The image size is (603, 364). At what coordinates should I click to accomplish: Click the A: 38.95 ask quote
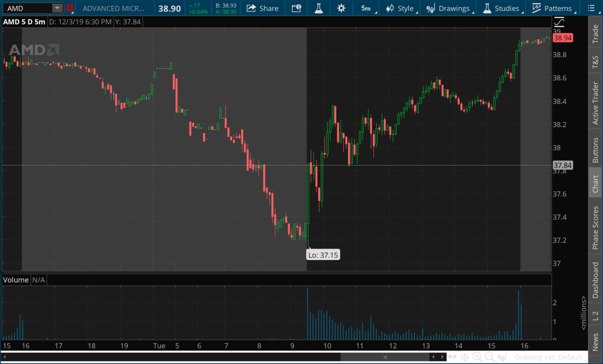coord(226,11)
